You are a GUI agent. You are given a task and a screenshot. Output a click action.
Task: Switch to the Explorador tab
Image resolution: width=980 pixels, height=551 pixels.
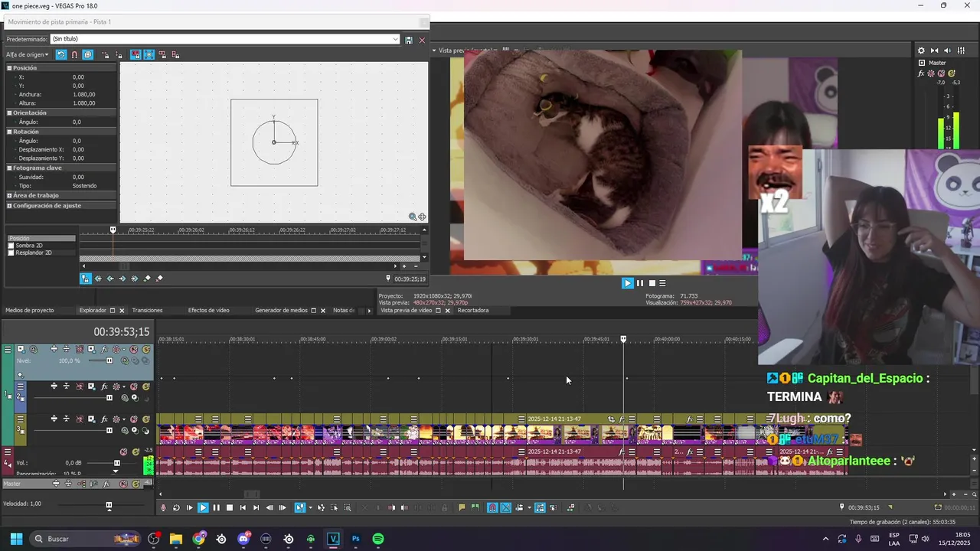point(93,310)
